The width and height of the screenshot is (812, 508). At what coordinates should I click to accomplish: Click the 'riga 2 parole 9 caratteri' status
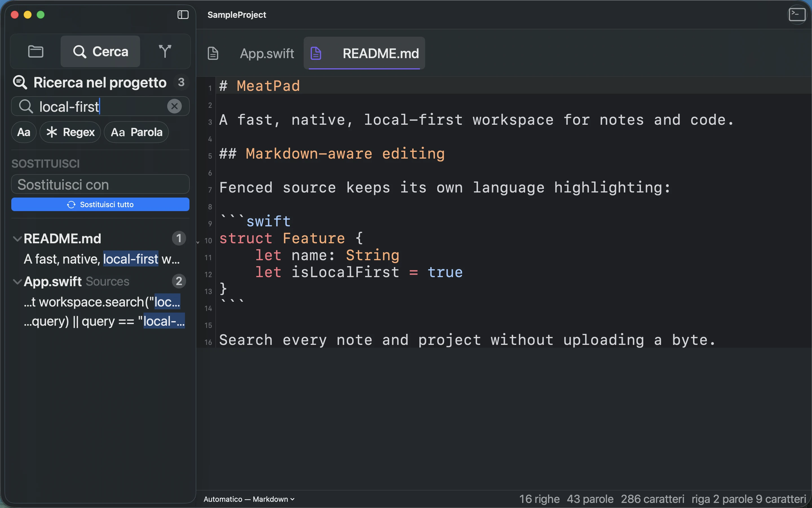click(749, 499)
